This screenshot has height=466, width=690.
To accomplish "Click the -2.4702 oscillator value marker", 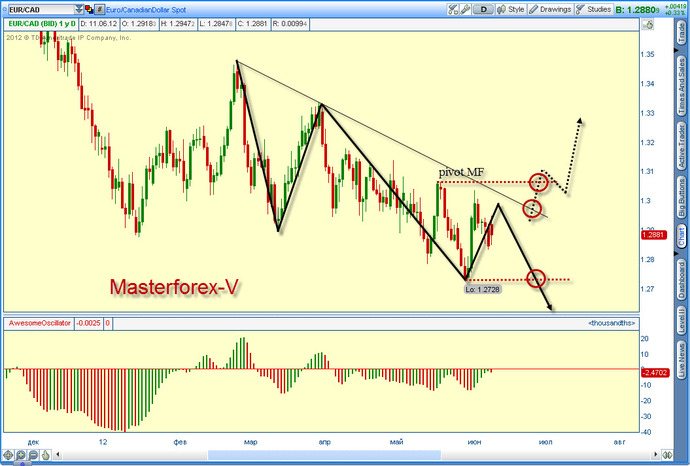I will [655, 373].
